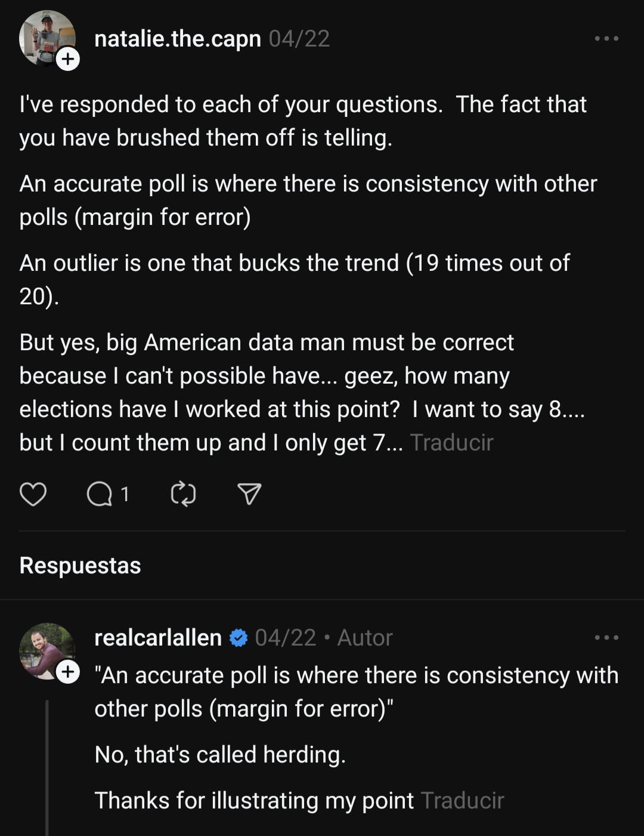Translate realcarlallen's reply with Traducir
This screenshot has height=836, width=644.
coord(462,801)
